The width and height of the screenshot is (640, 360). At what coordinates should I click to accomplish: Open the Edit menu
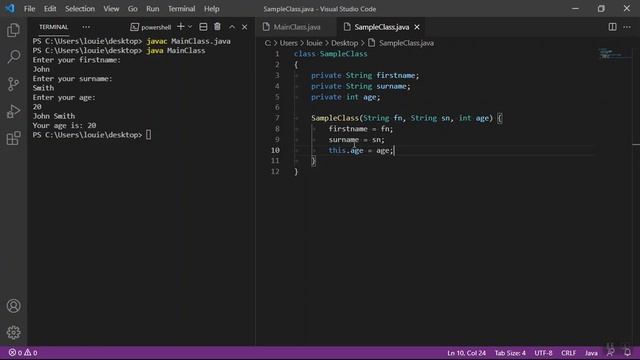(x=50, y=9)
